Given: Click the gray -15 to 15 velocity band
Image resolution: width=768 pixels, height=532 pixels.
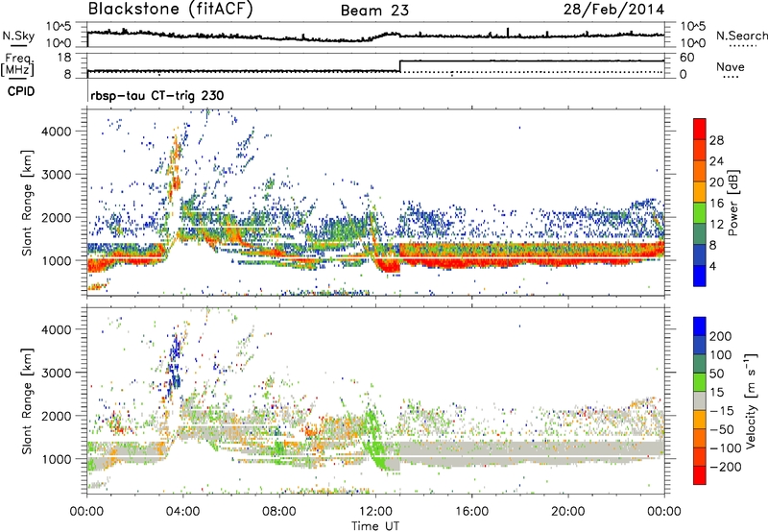Looking at the screenshot, I should [700, 401].
